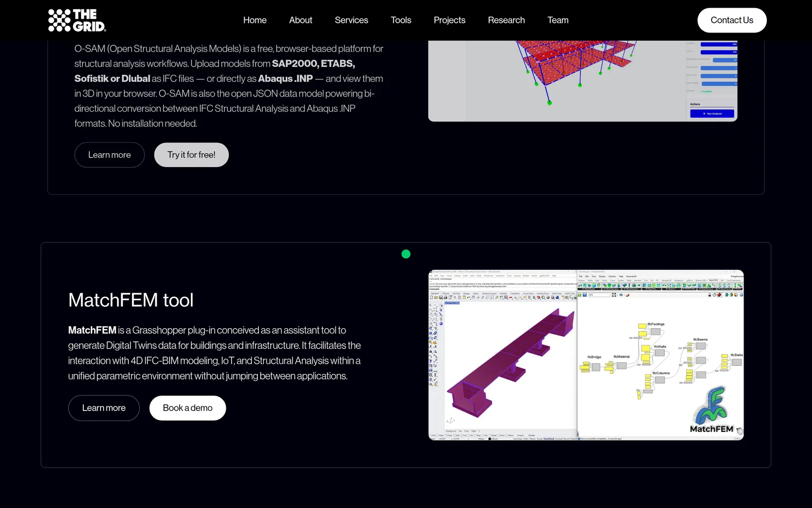Select Tools in the navigation bar
The image size is (812, 508).
click(401, 20)
